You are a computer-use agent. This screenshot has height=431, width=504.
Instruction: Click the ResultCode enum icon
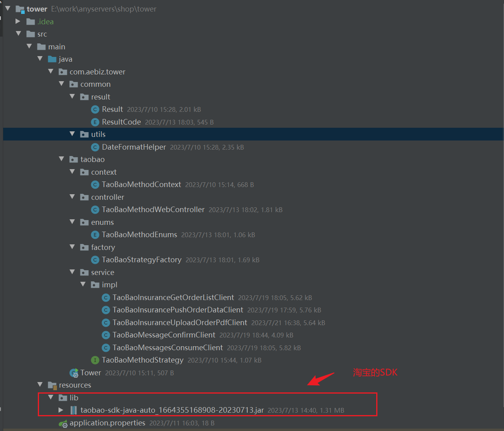95,122
